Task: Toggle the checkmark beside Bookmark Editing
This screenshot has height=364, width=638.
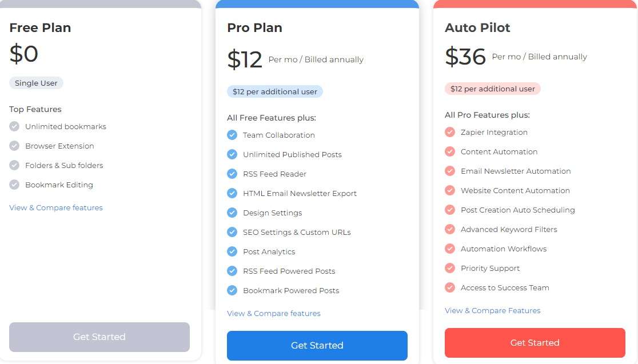Action: (x=14, y=185)
